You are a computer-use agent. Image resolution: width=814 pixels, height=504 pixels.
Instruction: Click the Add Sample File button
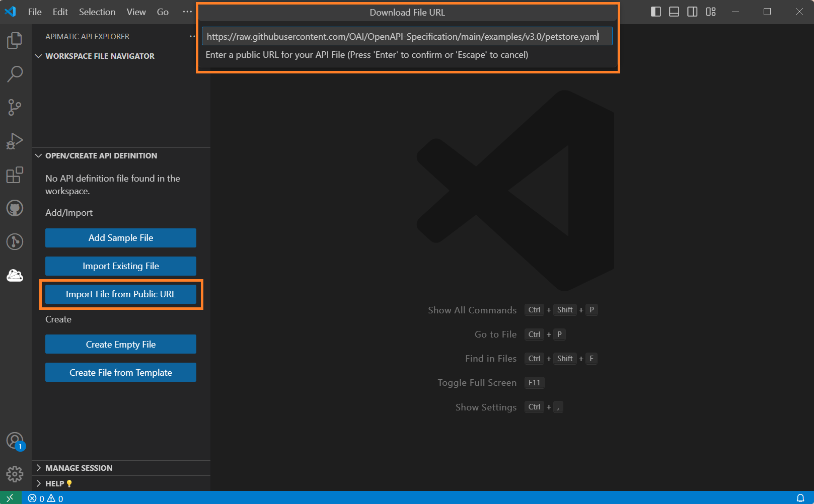[x=121, y=238]
